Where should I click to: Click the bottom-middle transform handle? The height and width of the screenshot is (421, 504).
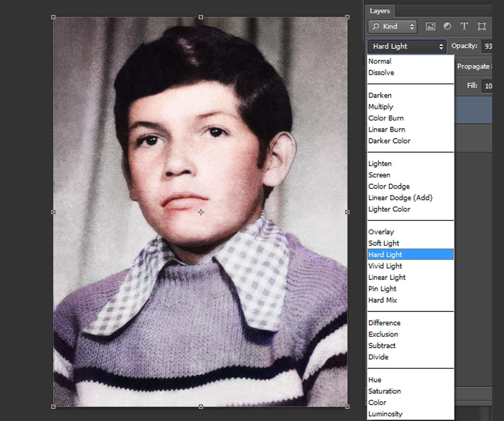[x=201, y=407]
